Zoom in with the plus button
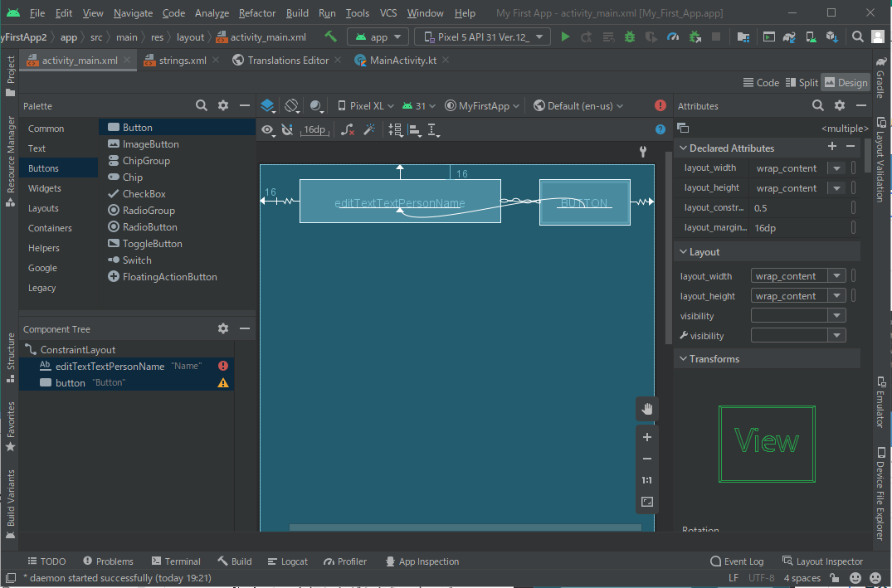Image resolution: width=892 pixels, height=588 pixels. point(647,437)
